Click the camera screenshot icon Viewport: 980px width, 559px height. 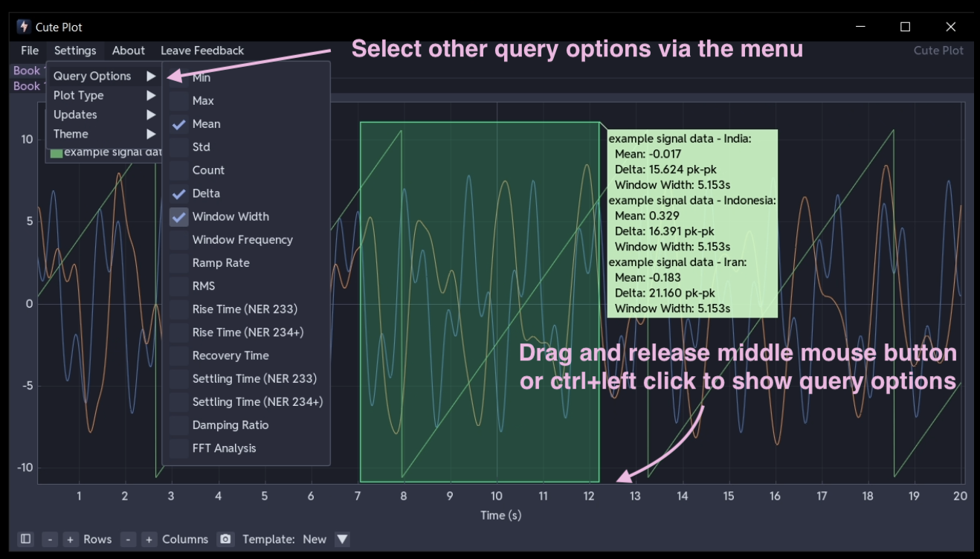tap(225, 539)
